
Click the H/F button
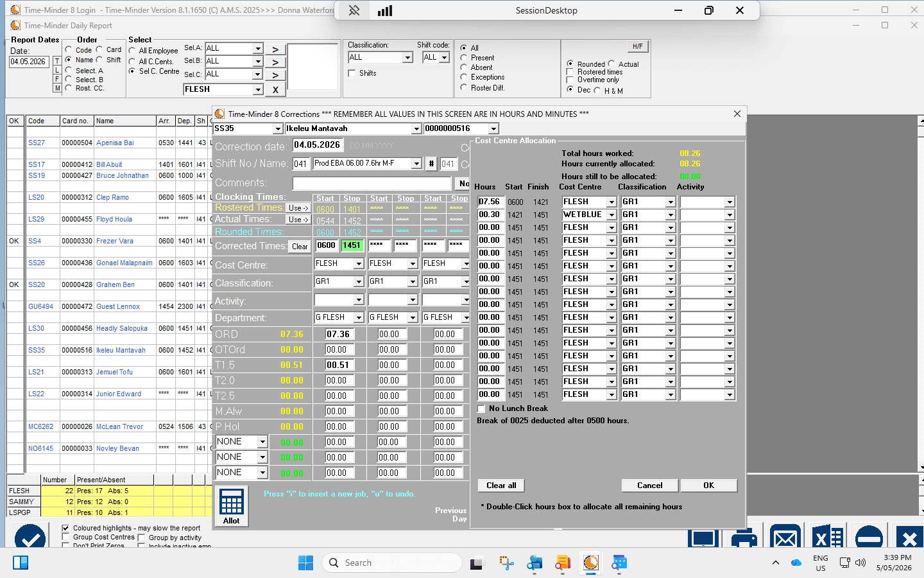pos(637,46)
